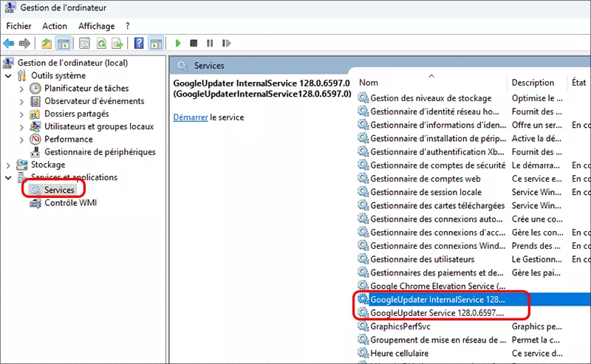This screenshot has width=591, height=364.
Task: Select Gestionnaire des connexions auto... service
Action: [437, 219]
